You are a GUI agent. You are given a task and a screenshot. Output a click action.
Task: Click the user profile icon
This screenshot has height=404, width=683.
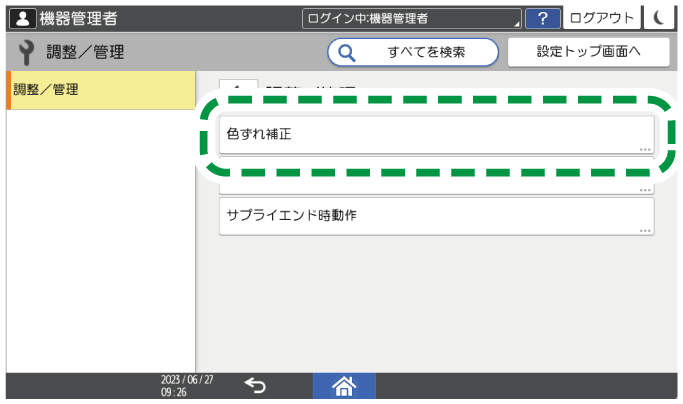[x=23, y=19]
